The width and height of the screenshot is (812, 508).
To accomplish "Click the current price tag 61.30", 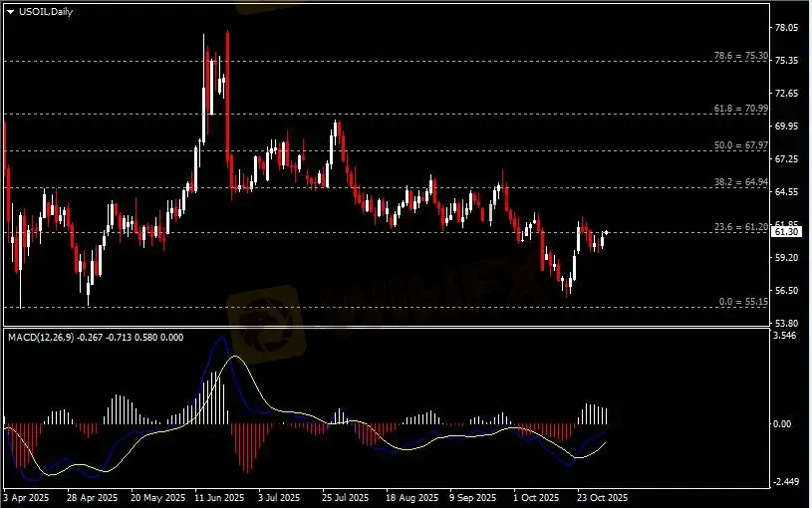I will click(x=787, y=232).
